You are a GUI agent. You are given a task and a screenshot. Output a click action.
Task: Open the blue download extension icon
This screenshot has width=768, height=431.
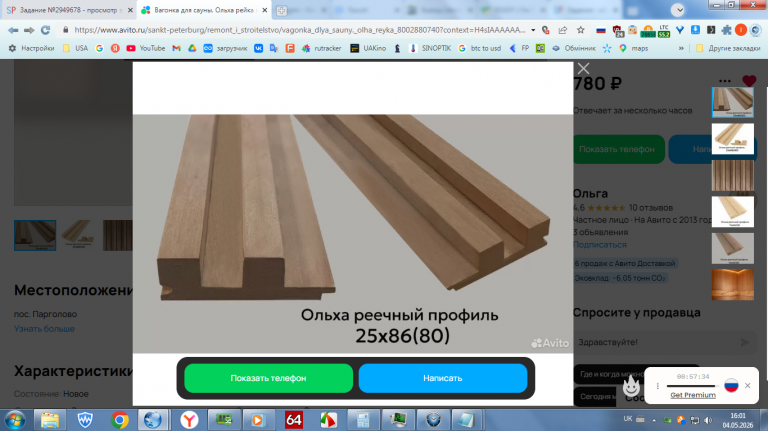click(695, 30)
